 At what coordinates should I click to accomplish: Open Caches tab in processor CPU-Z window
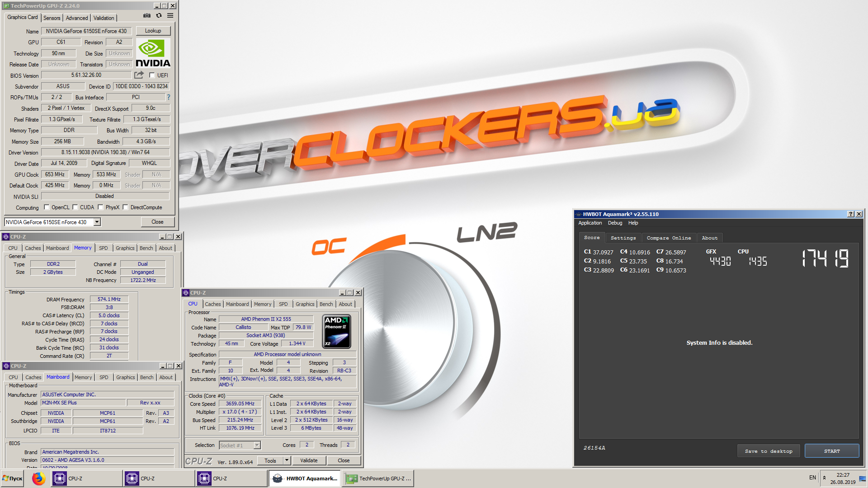[x=213, y=304]
